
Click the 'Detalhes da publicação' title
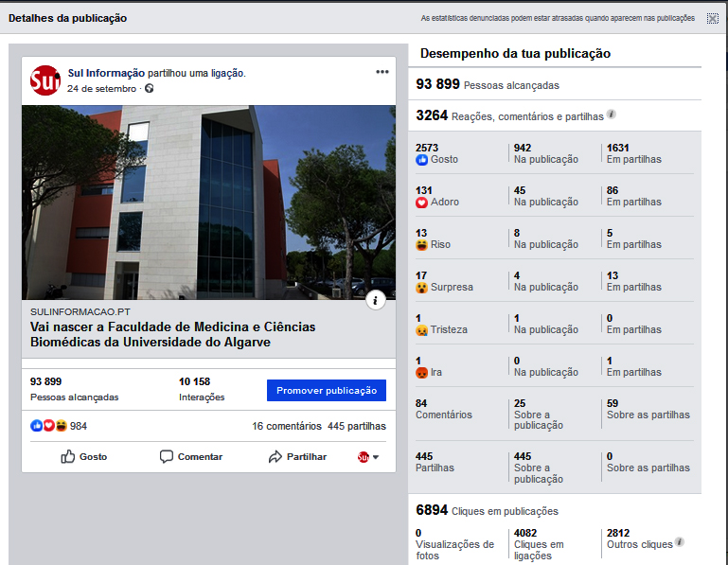(x=68, y=18)
